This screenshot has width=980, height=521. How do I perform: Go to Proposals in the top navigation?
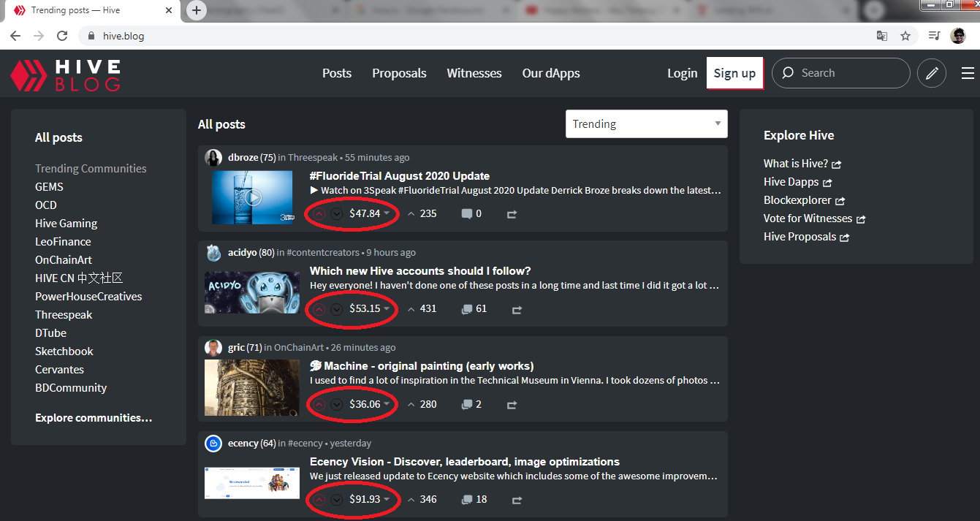pos(399,73)
